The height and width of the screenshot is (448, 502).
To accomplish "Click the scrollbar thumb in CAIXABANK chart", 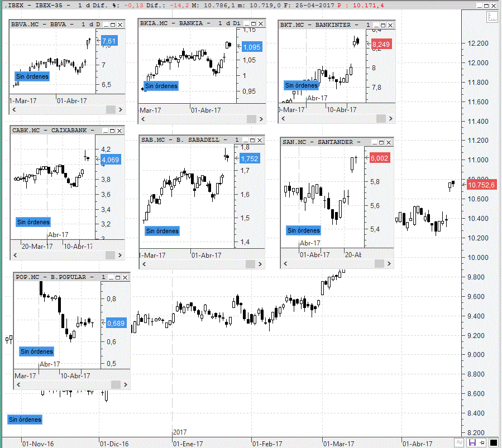I will (x=110, y=255).
